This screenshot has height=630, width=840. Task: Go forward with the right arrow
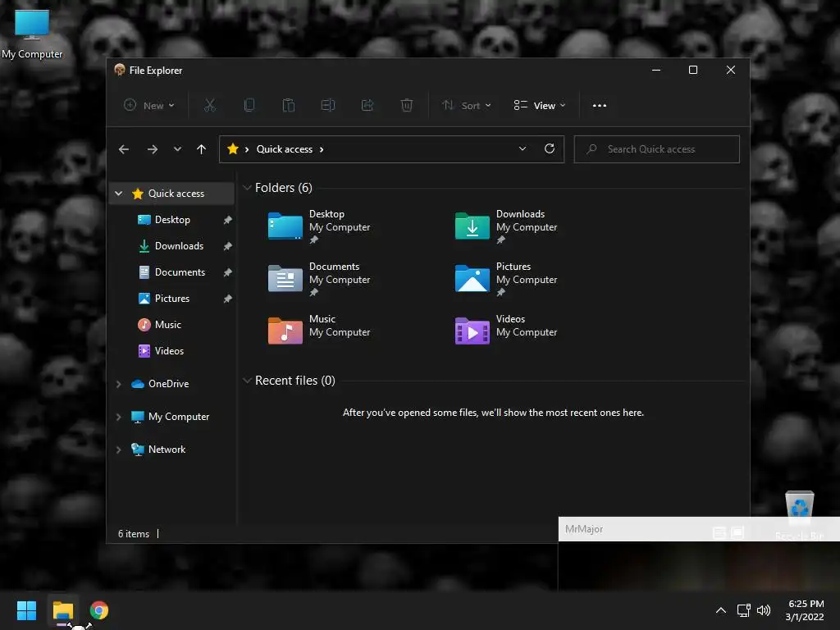[x=152, y=149]
